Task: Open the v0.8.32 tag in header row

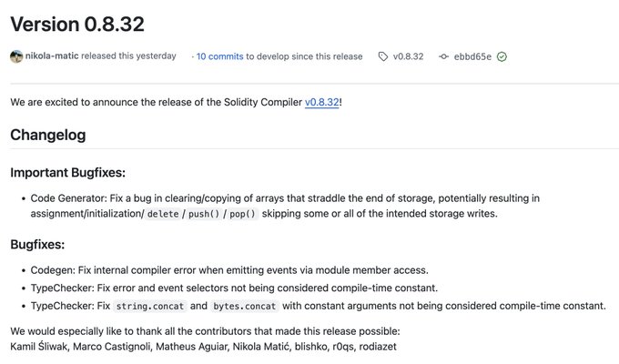Action: [x=409, y=56]
